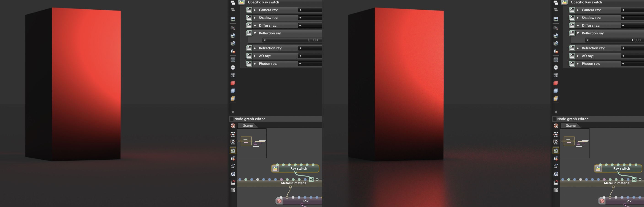The image size is (644, 207).
Task: Toggle the Node graph editor checkbox in the left screenshot
Action: point(231,119)
